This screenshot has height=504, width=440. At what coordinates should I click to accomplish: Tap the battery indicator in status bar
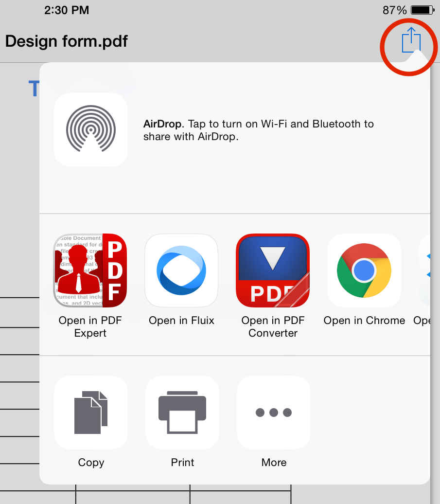click(x=422, y=10)
